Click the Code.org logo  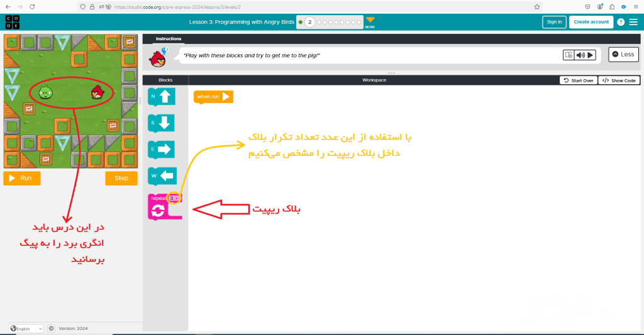tap(13, 22)
